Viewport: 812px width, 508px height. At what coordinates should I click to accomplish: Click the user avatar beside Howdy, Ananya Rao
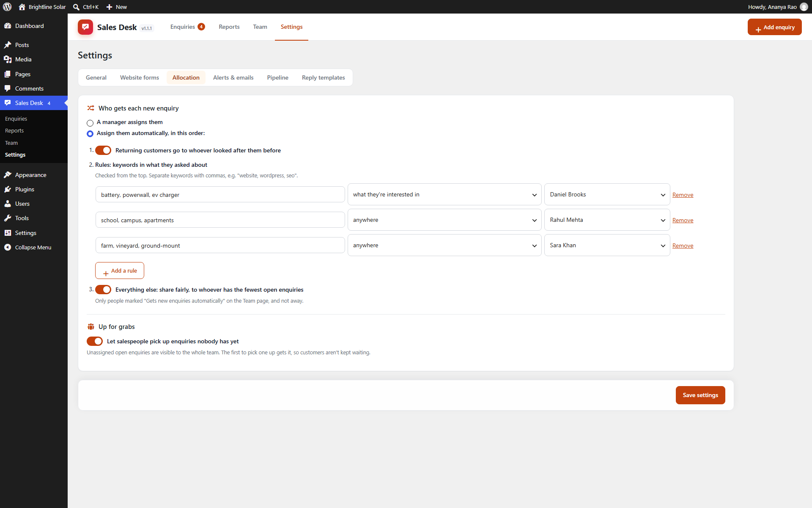(804, 7)
